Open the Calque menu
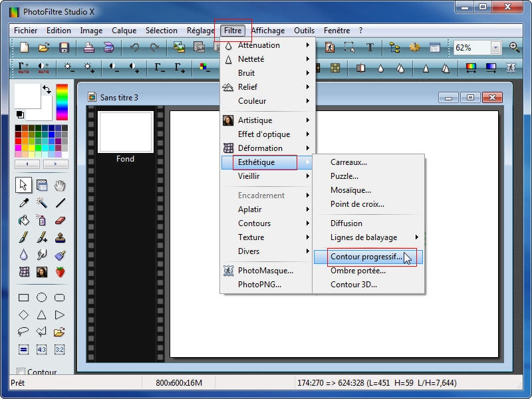Viewport: 532px width, 399px height. [x=124, y=31]
